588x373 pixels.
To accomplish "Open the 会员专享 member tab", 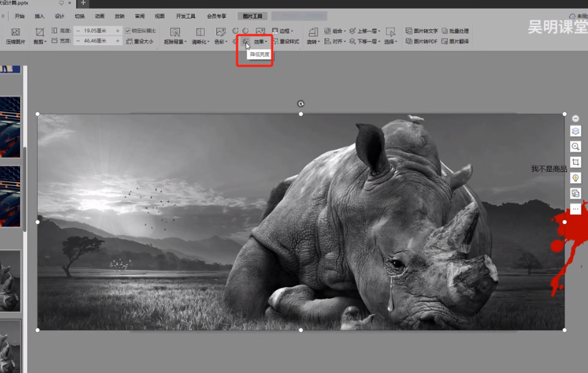I will point(216,16).
